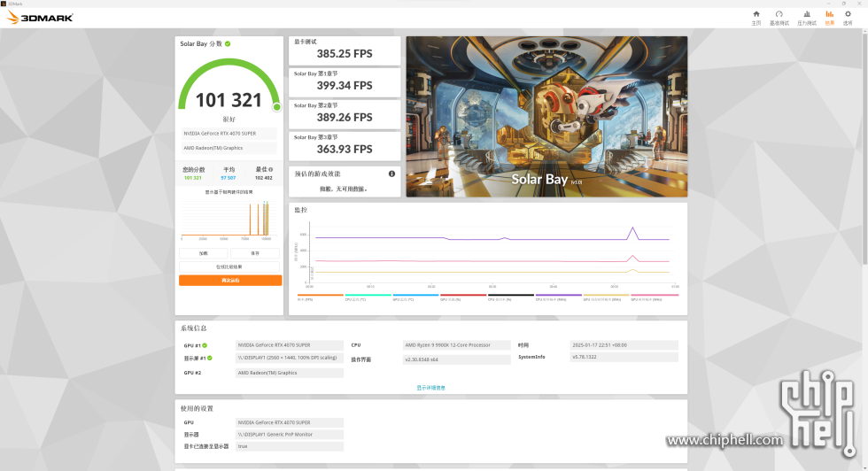The height and width of the screenshot is (471, 868).
Task: Click the 363.93 FPS section 3 result
Action: pos(345,150)
